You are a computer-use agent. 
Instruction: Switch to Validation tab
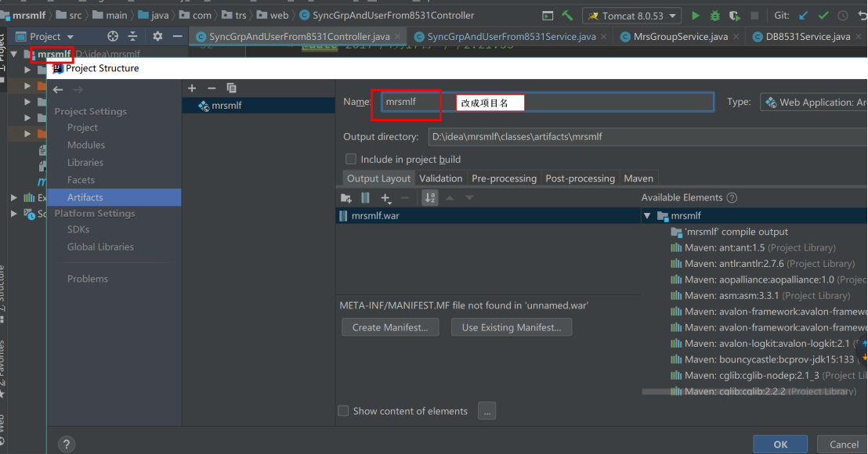[440, 178]
